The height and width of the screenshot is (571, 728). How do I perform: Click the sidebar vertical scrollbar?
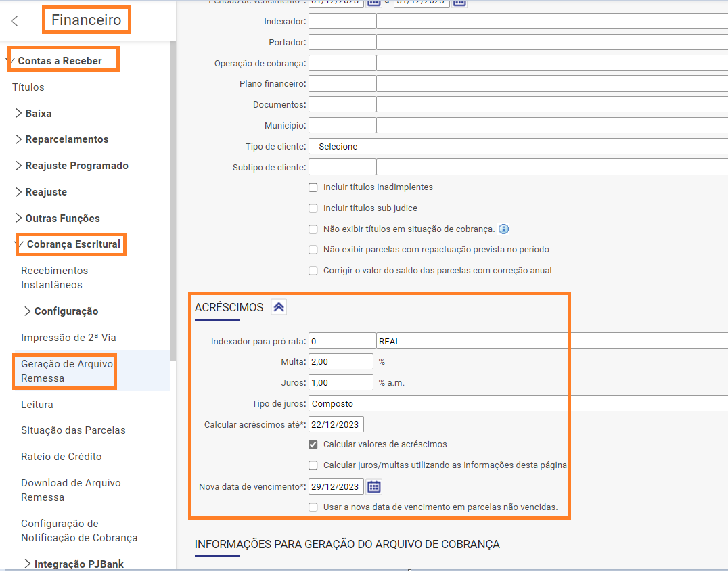pyautogui.click(x=173, y=200)
